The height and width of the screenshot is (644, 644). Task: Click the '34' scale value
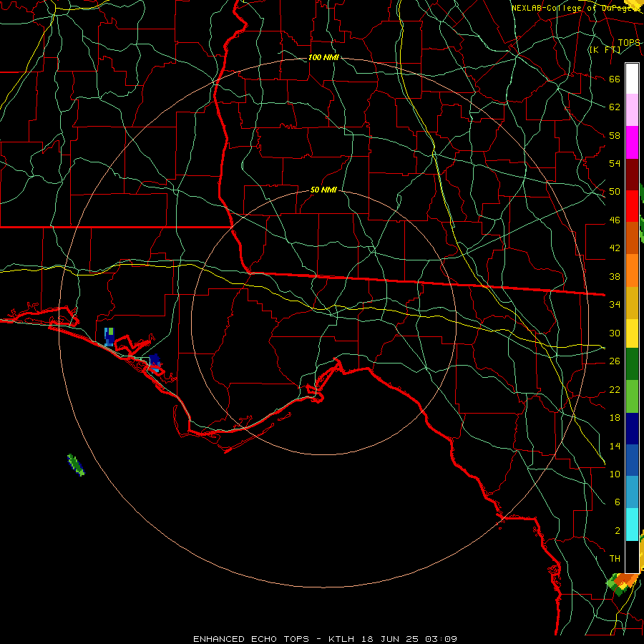tap(615, 304)
